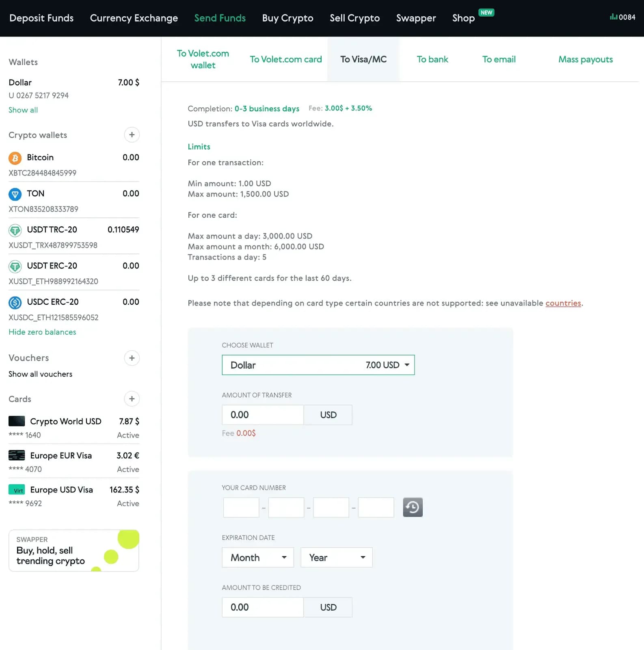
Task: Click the plus icon next to Vouchers
Action: point(132,358)
